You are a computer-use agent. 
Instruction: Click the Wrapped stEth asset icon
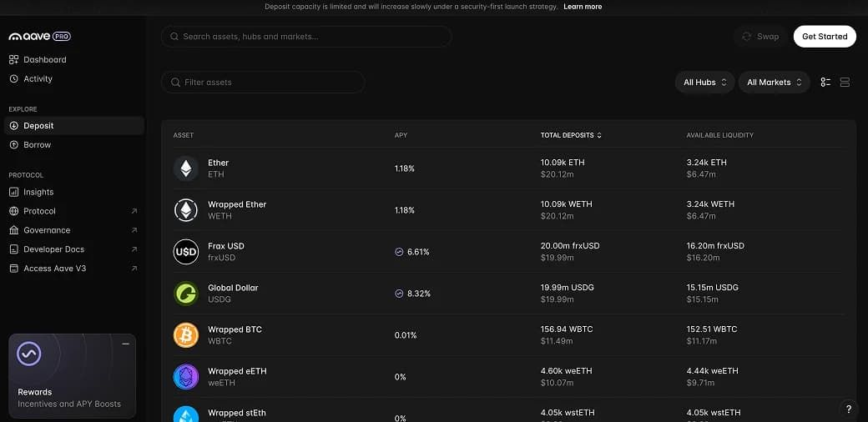pos(186,415)
